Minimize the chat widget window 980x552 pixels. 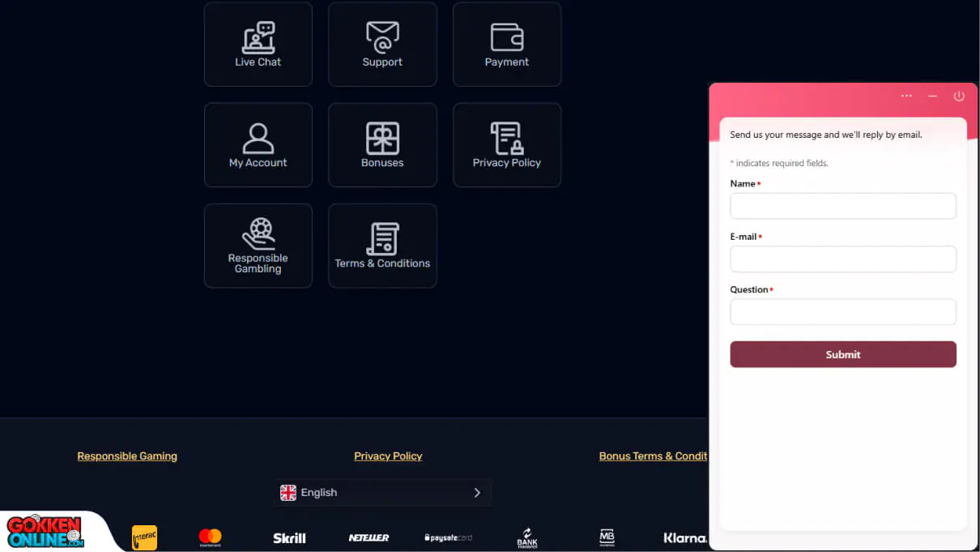coord(932,96)
